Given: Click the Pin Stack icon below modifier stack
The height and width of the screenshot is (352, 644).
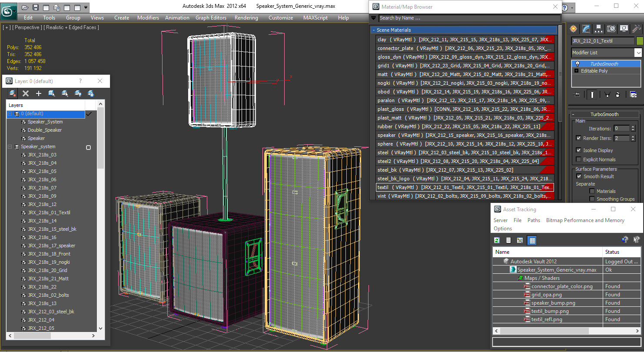Looking at the screenshot, I should coord(577,94).
